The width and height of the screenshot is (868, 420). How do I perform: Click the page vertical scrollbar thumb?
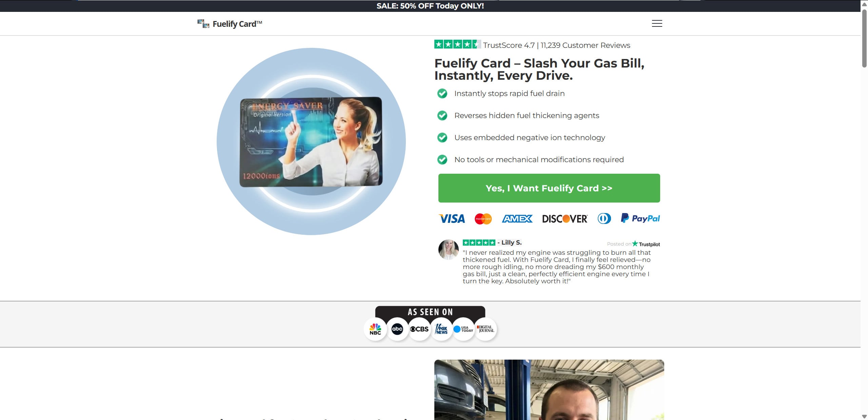864,38
